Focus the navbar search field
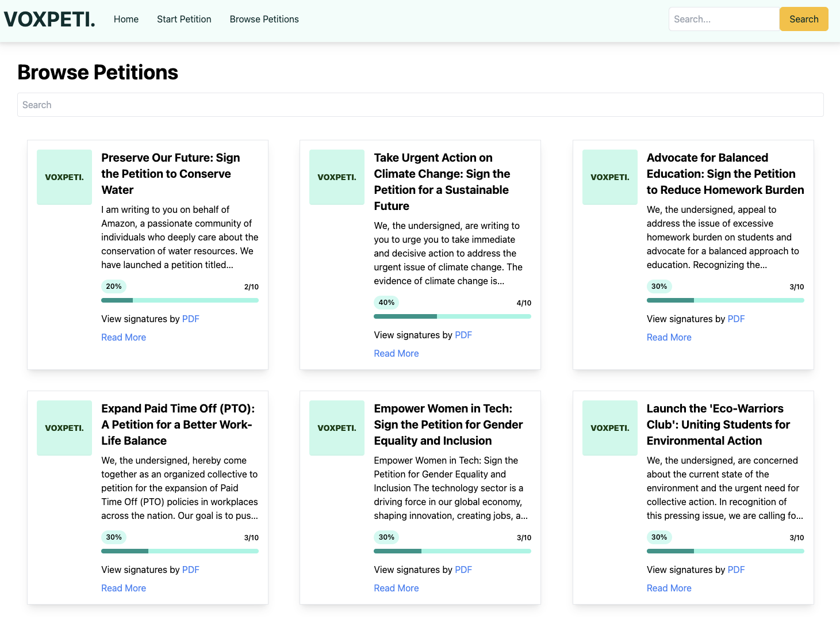Viewport: 840px width, 619px height. [724, 20]
